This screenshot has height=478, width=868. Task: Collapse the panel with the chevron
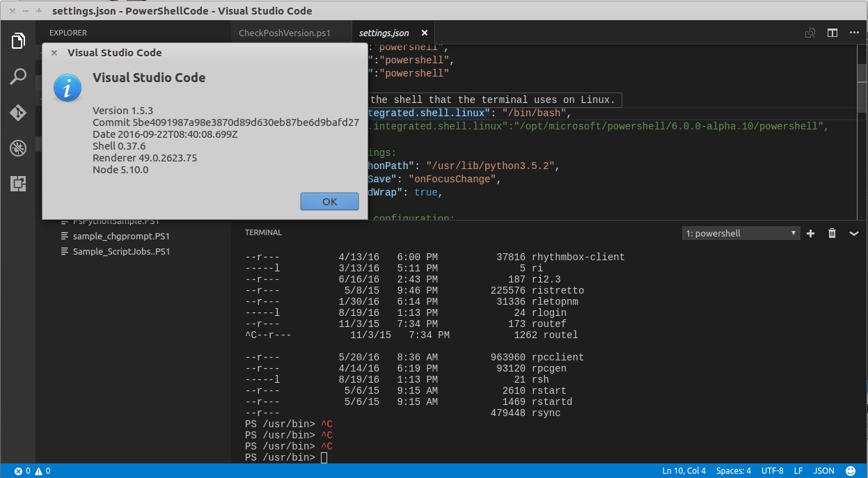coord(854,233)
